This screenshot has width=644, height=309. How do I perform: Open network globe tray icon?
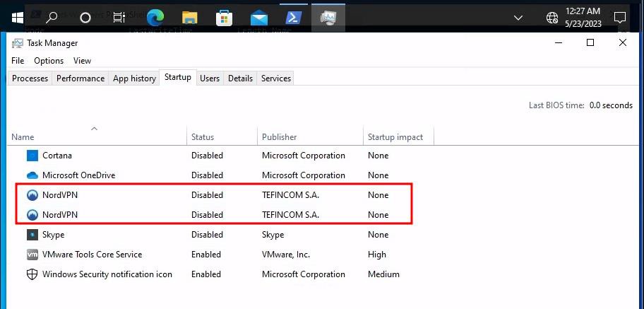552,17
